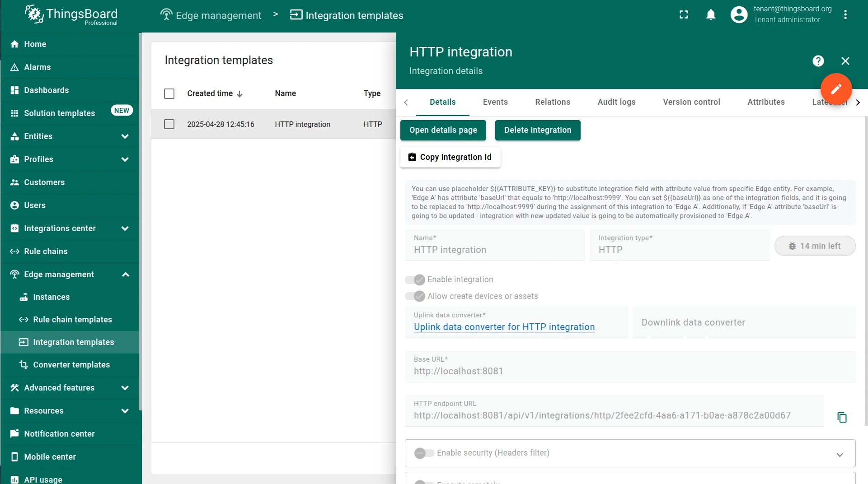Expand Enable security panel chevron
This screenshot has height=484, width=868.
(840, 455)
